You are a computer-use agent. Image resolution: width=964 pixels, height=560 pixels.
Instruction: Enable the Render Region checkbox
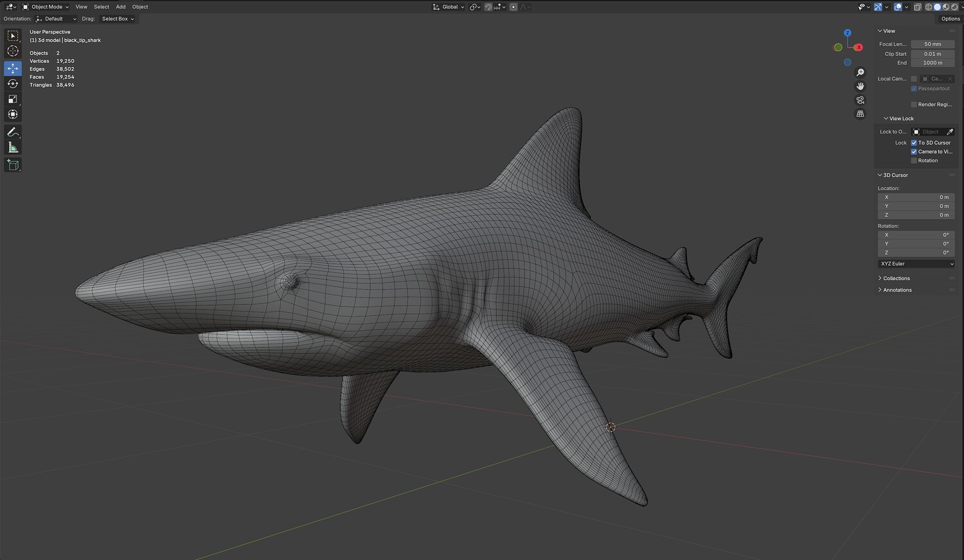pyautogui.click(x=914, y=105)
